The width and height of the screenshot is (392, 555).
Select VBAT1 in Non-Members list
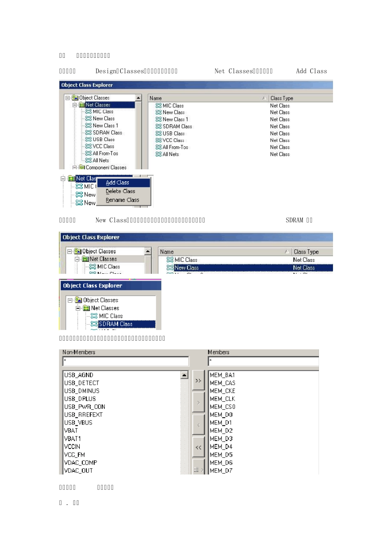(73, 439)
